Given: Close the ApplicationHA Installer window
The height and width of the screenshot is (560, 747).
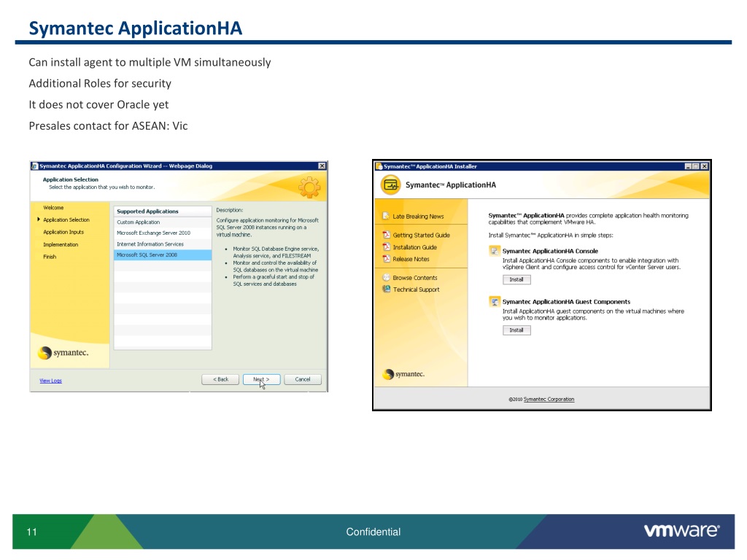Looking at the screenshot, I should pos(705,166).
